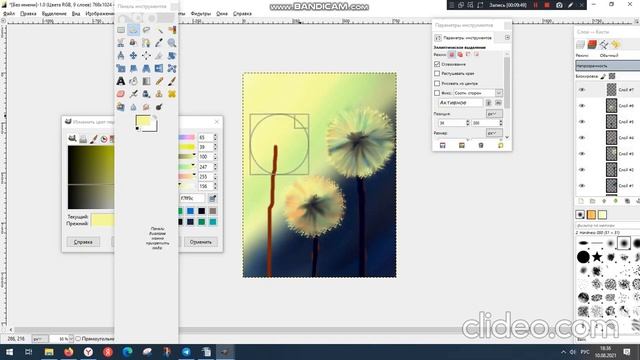Viewport: 640px width, 360px height.
Task: Select the Scissors Select tool
Action: click(x=121, y=42)
